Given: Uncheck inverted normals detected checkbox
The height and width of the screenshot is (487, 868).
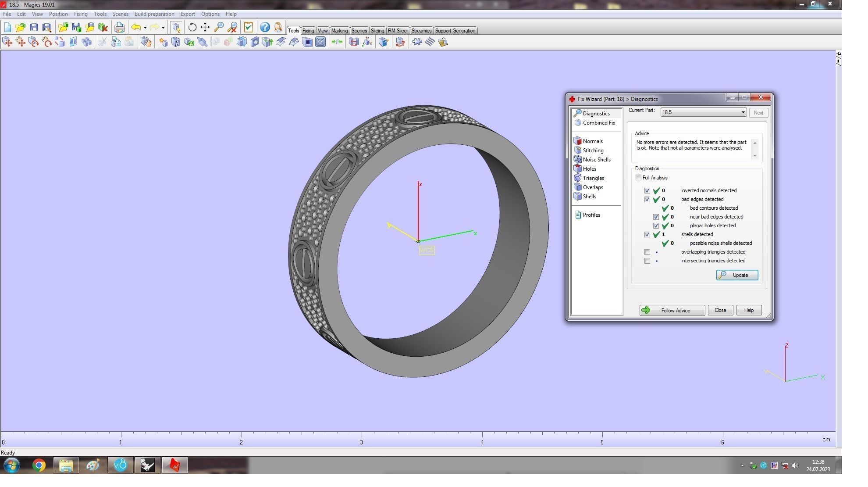Looking at the screenshot, I should pyautogui.click(x=647, y=190).
